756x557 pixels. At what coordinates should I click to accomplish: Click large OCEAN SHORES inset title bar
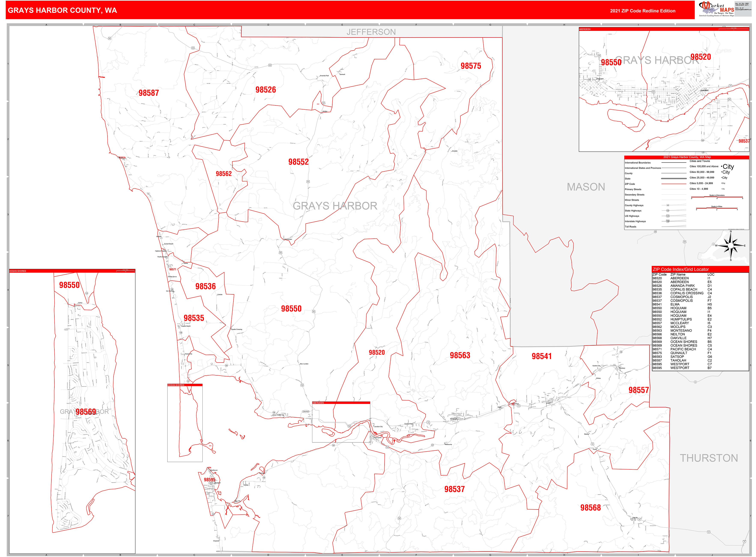[72, 271]
